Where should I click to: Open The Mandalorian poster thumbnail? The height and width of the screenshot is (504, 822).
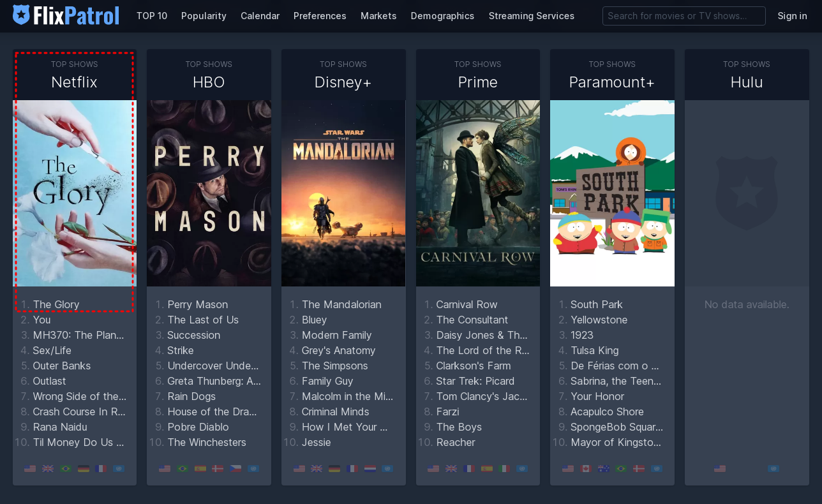click(343, 193)
